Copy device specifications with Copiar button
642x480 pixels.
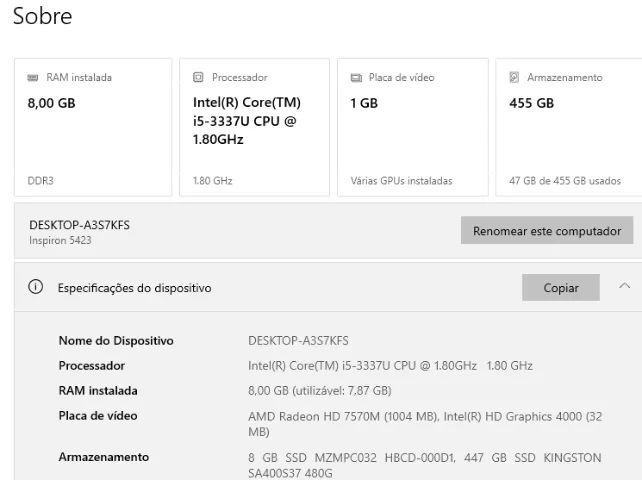(x=561, y=288)
